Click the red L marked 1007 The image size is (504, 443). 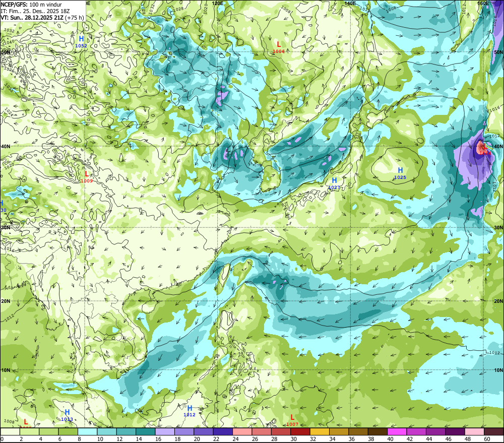point(292,418)
